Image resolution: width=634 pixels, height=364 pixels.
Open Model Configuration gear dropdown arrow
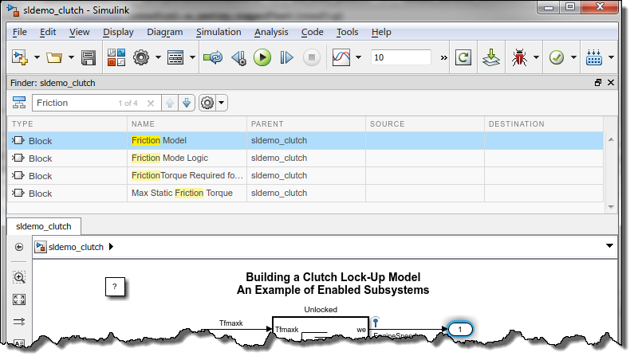pos(158,57)
